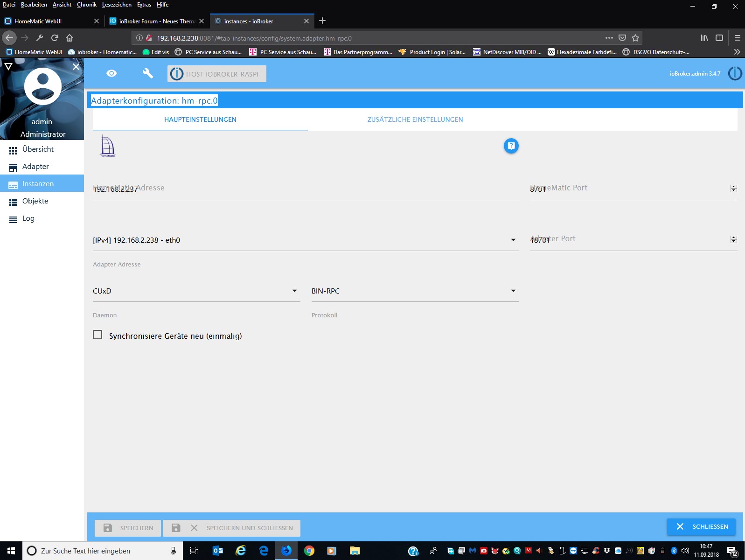
Task: Click the volume icon in system tray
Action: tap(685, 551)
